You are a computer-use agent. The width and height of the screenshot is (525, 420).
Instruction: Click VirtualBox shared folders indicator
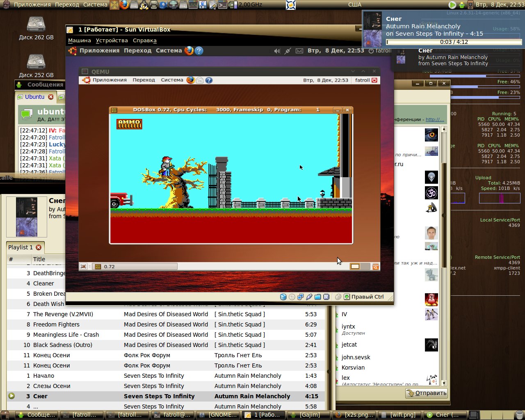(x=317, y=297)
